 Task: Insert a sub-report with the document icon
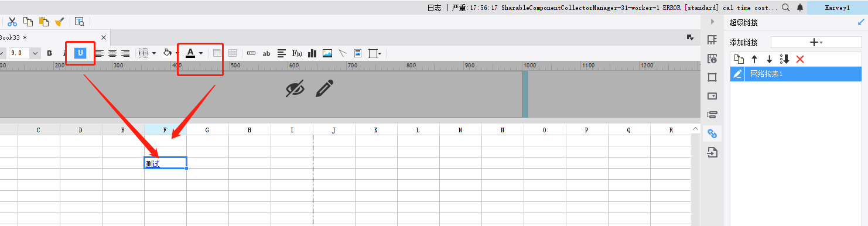click(358, 53)
